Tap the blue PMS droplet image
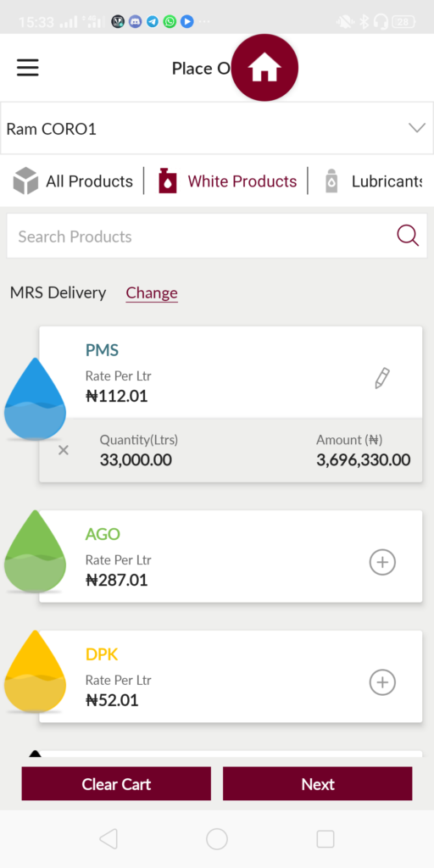The height and width of the screenshot is (868, 434). pos(35,399)
